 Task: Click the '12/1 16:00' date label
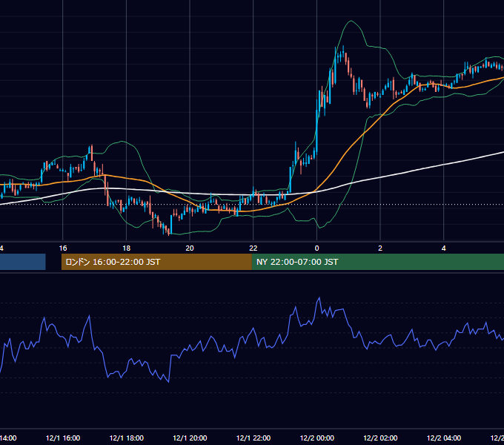(63, 438)
